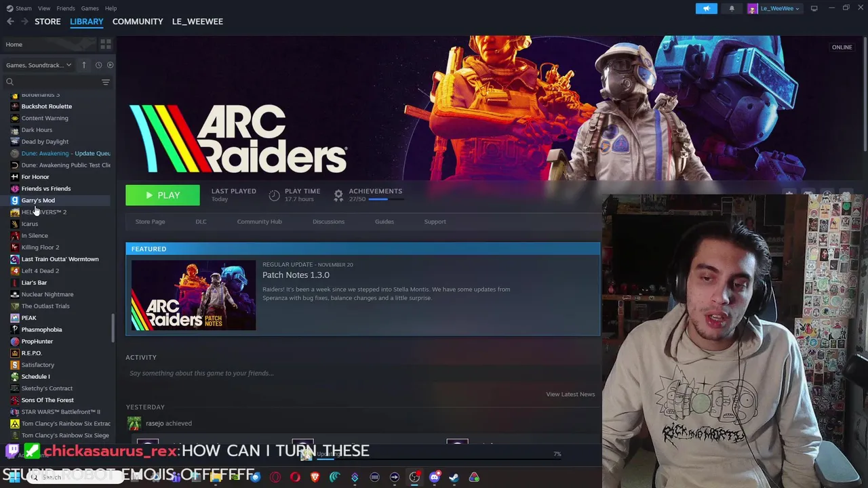Viewport: 868px width, 488px height.
Task: Click the library search magnifier icon
Action: [9, 82]
